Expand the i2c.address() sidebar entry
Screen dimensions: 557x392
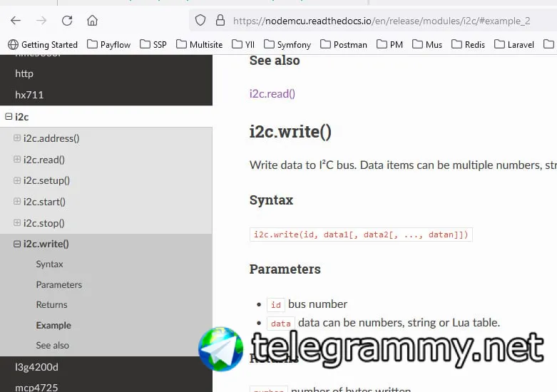tap(16, 138)
